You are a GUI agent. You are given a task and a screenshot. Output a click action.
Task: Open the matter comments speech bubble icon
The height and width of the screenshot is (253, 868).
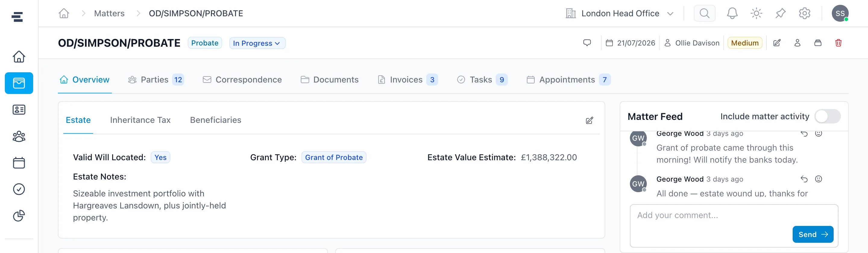(x=587, y=43)
